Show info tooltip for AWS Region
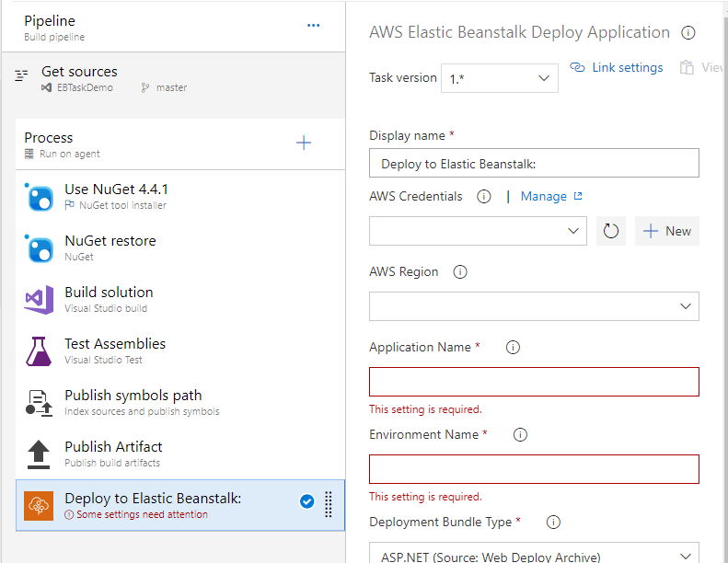Viewport: 728px width, 563px height. pyautogui.click(x=460, y=272)
